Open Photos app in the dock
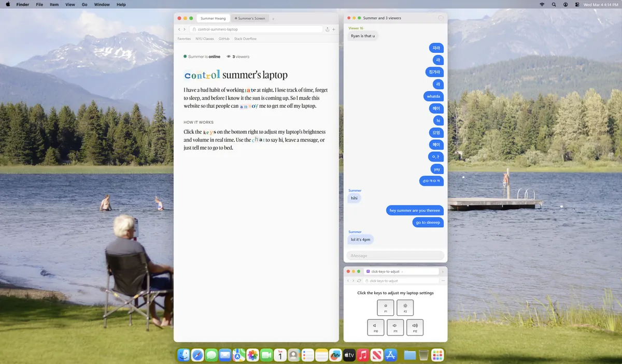 pyautogui.click(x=252, y=355)
